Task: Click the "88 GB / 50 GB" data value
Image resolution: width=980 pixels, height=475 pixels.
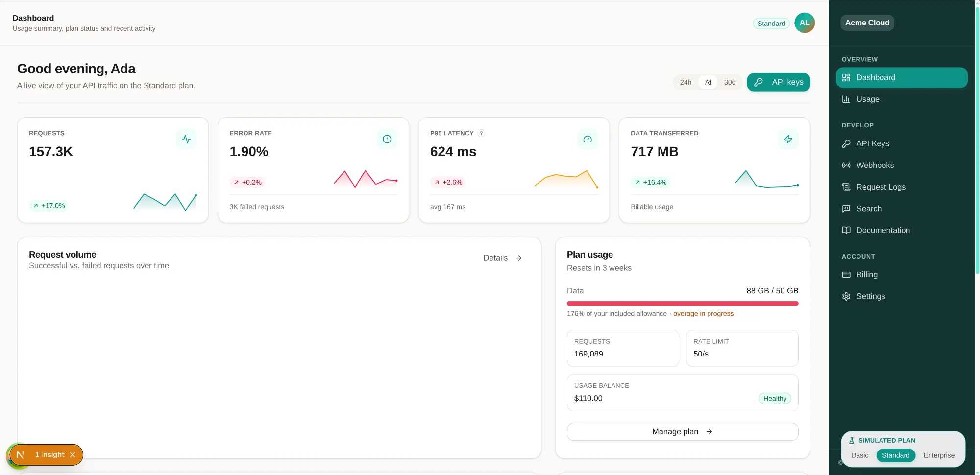Action: [x=772, y=291]
